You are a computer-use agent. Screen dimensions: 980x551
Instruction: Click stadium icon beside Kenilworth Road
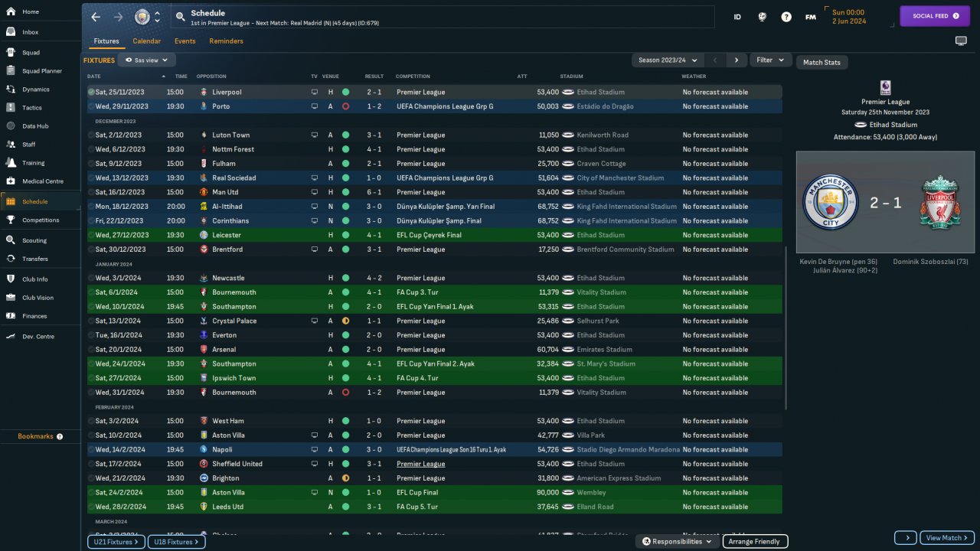click(x=568, y=135)
